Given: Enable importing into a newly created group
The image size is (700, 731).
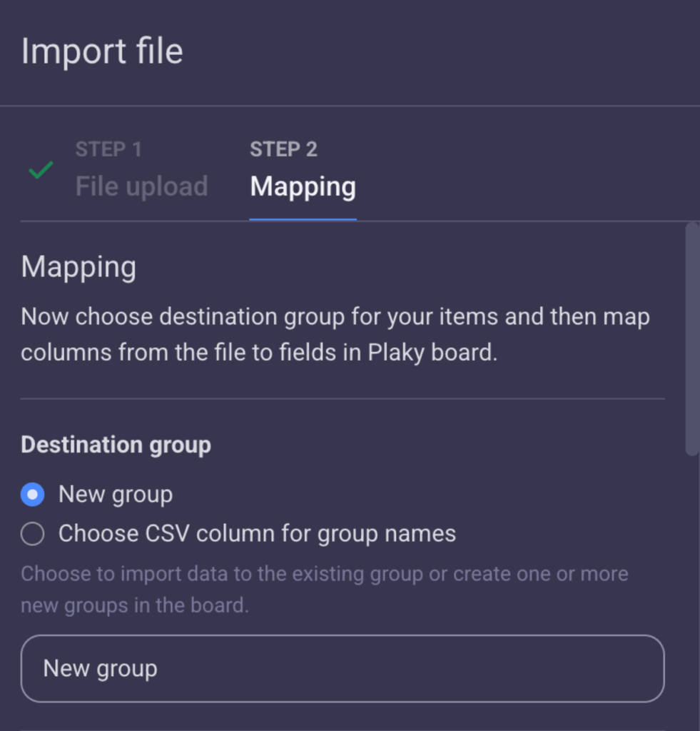Looking at the screenshot, I should (x=31, y=494).
